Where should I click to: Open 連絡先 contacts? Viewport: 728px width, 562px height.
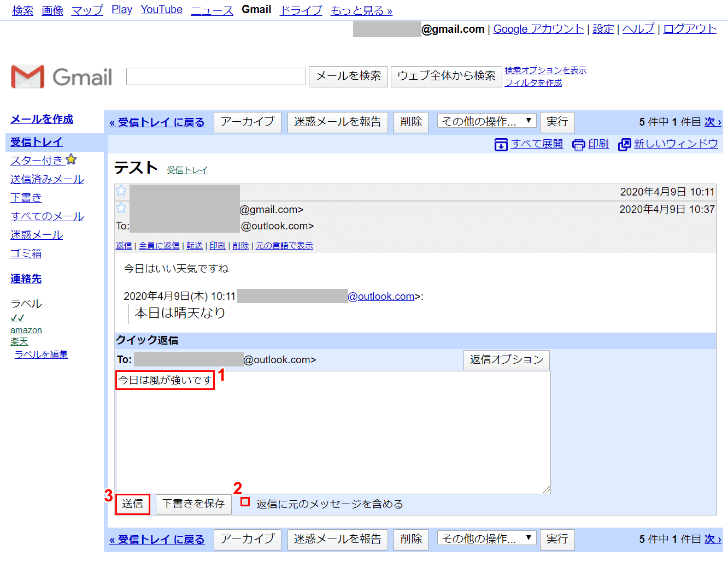point(26,279)
